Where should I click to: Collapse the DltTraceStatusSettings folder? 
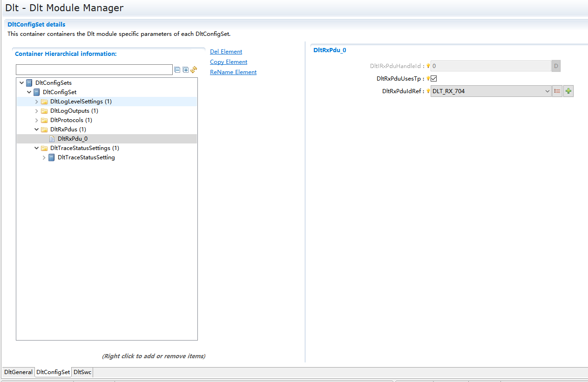37,148
